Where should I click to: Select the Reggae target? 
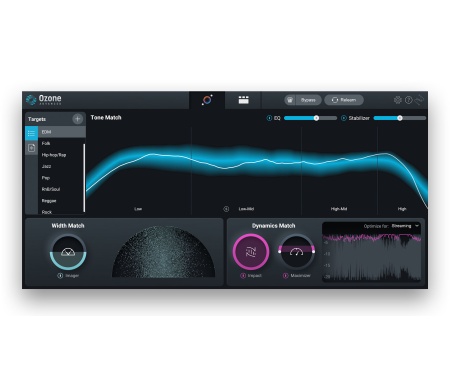(x=60, y=201)
